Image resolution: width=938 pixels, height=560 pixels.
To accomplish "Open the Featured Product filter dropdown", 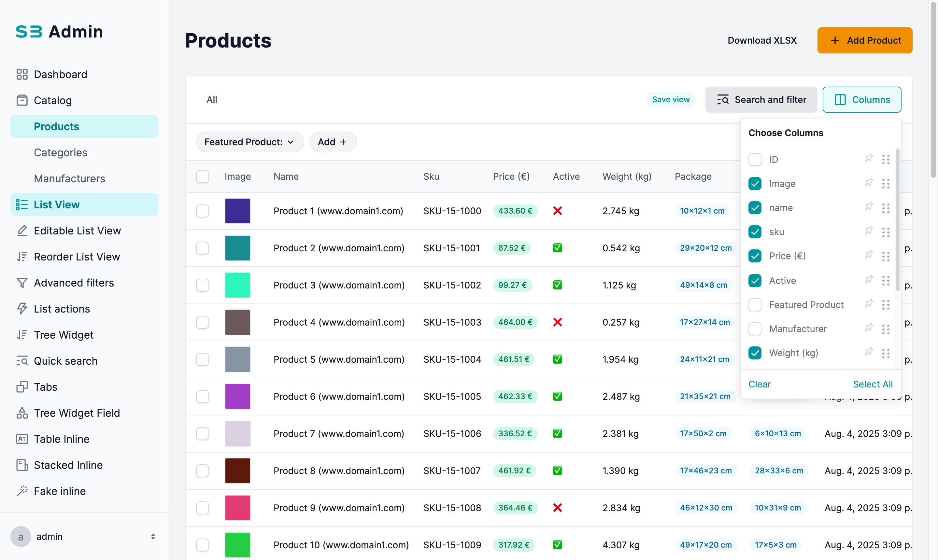I will [x=249, y=142].
